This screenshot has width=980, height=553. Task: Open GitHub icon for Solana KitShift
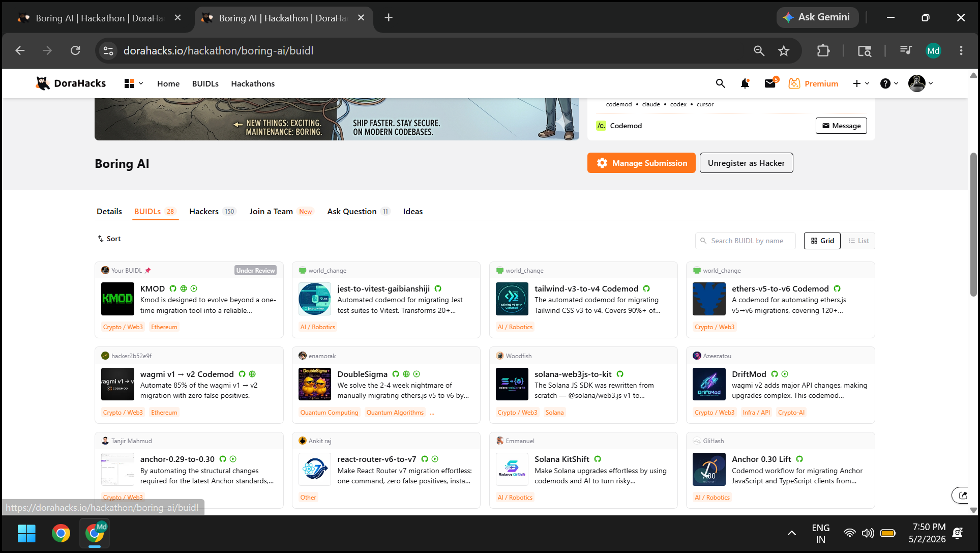point(598,459)
